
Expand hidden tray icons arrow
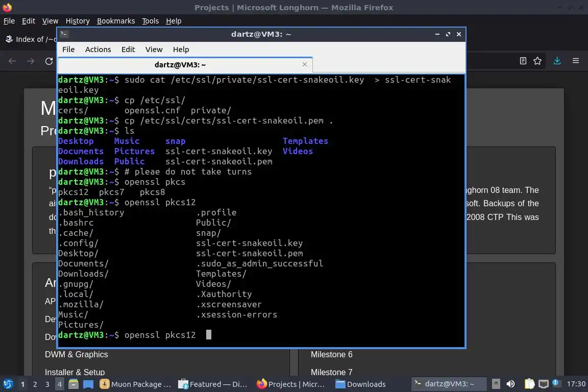click(496, 384)
